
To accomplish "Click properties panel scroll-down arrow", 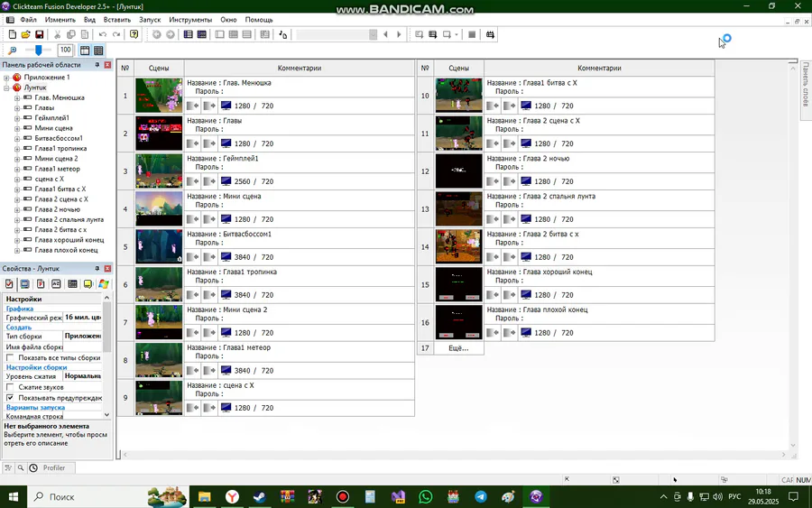I will coord(106,415).
